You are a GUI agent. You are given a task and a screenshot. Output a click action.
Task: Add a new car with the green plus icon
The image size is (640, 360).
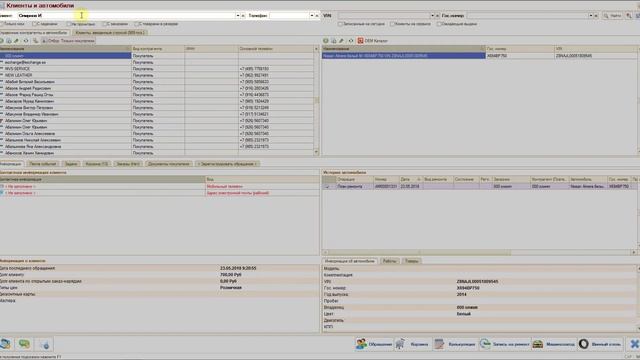tap(326, 41)
